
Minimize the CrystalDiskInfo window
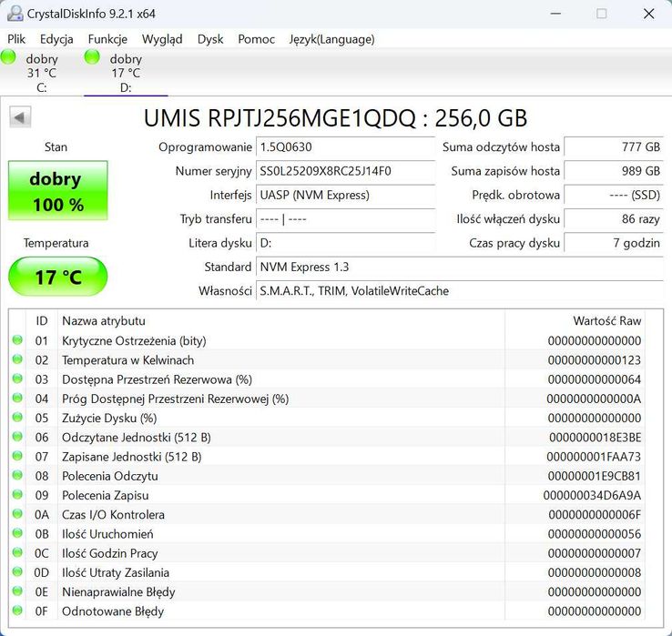555,14
